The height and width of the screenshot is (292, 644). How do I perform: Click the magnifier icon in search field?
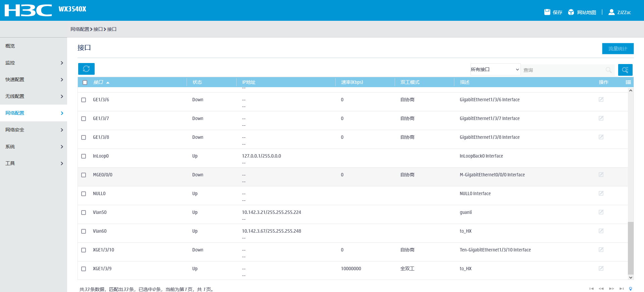pos(608,70)
